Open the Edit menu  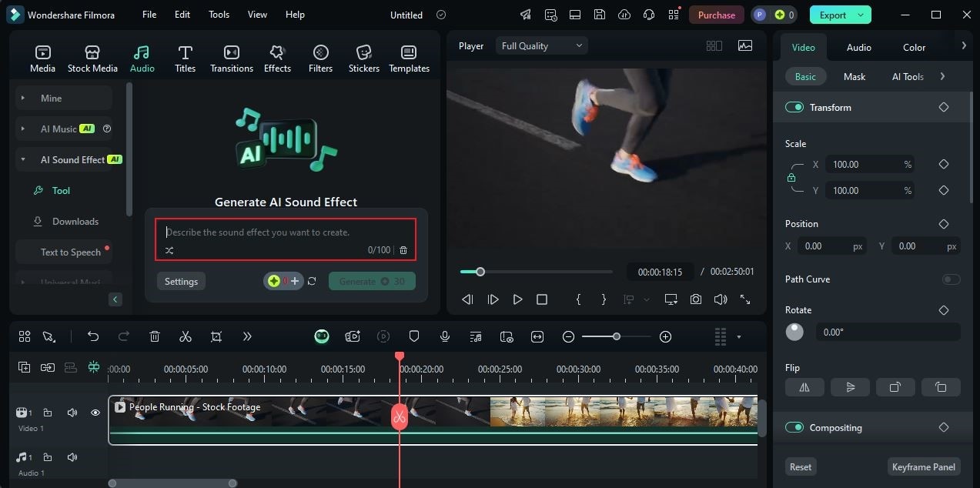pos(182,15)
